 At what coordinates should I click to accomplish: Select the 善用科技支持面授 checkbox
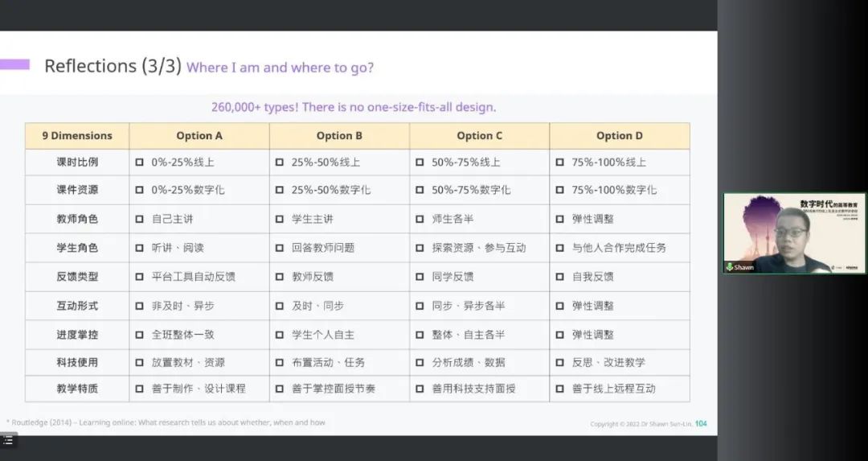420,389
